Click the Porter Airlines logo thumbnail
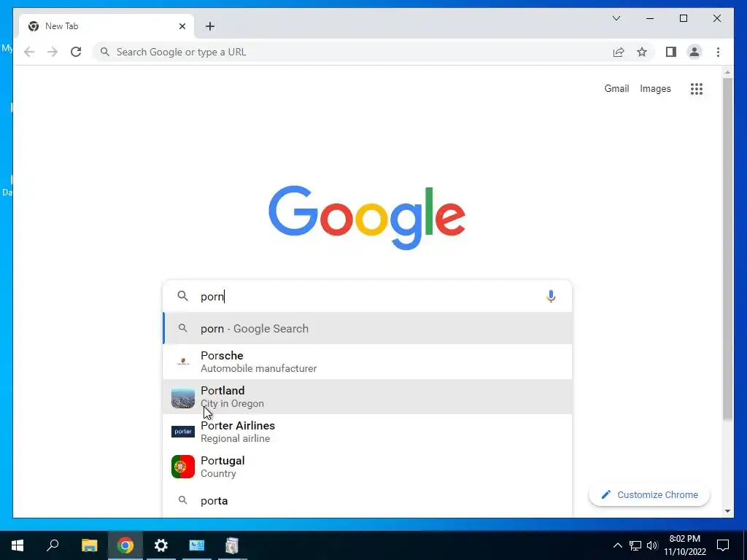The height and width of the screenshot is (560, 747). tap(183, 432)
